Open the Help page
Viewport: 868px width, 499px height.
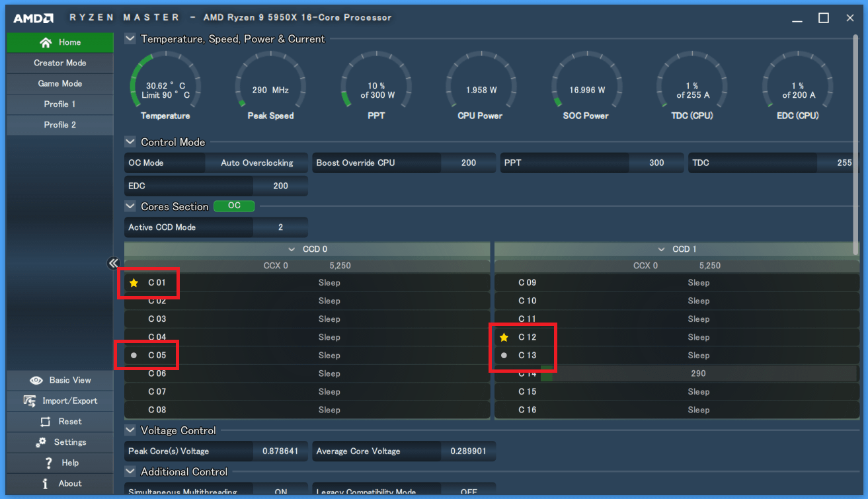pos(60,463)
